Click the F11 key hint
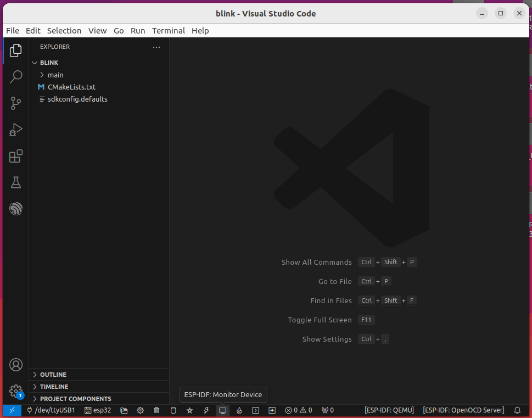The width and height of the screenshot is (532, 418). click(x=366, y=320)
